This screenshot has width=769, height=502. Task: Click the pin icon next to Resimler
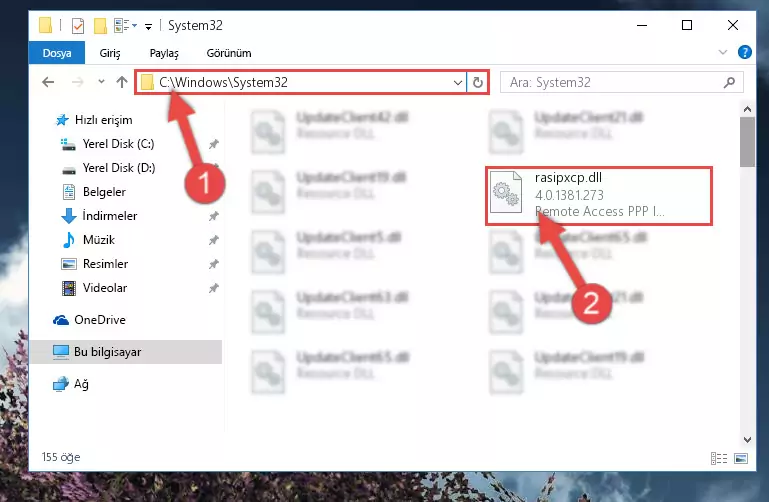tap(213, 264)
